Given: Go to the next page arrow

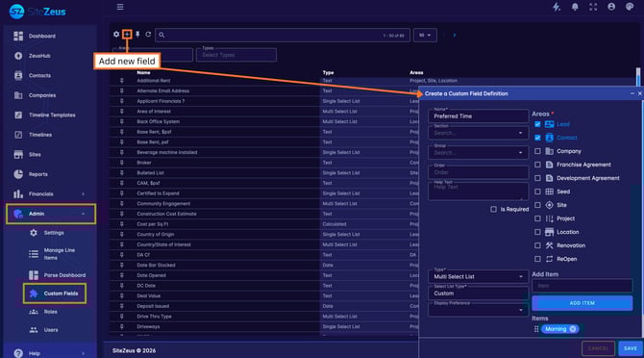Looking at the screenshot, I should tap(455, 36).
